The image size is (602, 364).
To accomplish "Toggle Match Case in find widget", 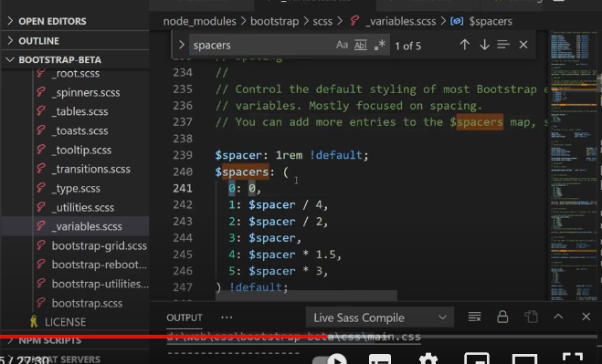I will 342,45.
